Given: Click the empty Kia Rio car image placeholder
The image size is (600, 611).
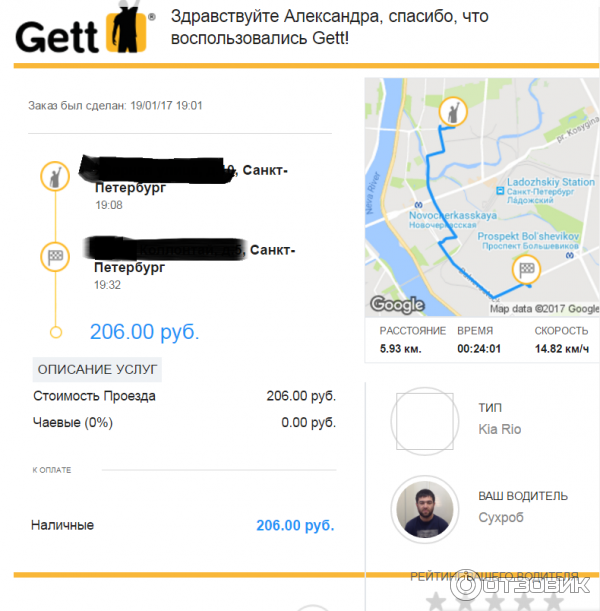Looking at the screenshot, I should (x=425, y=421).
